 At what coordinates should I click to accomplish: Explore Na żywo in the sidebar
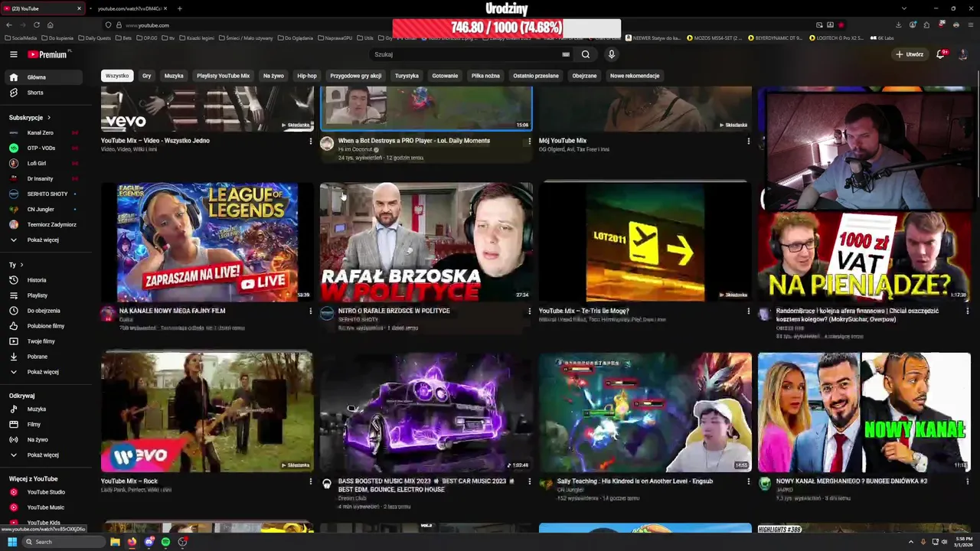coord(44,440)
